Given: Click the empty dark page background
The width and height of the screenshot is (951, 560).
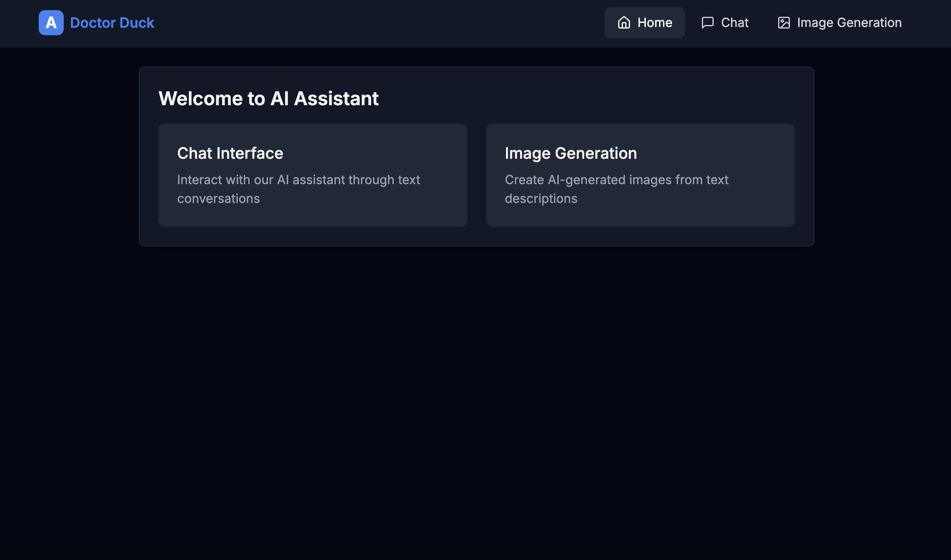Looking at the screenshot, I should point(475,391).
